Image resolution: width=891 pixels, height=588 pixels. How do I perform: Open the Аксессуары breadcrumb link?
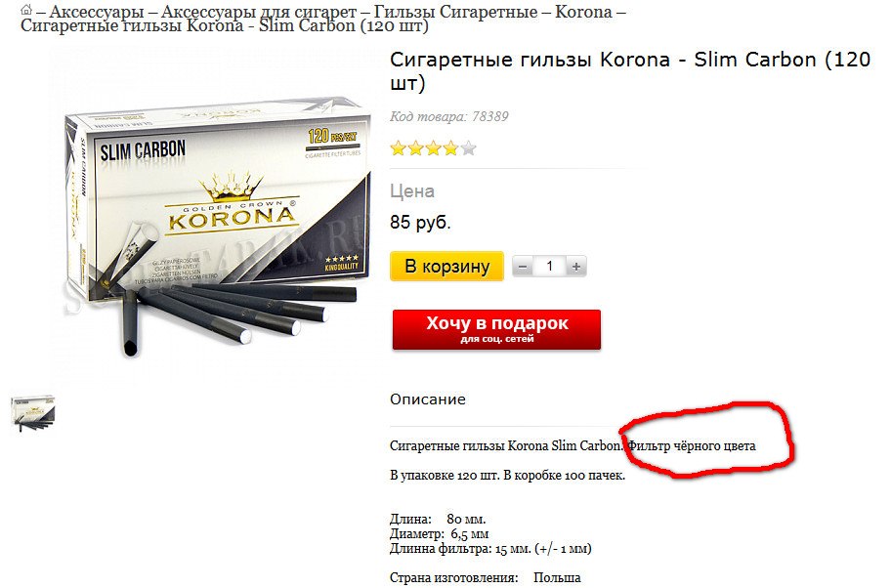96,12
